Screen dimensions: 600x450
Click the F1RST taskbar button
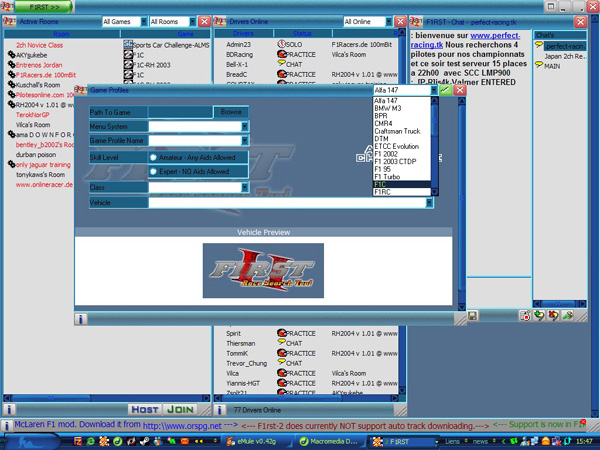click(x=404, y=442)
